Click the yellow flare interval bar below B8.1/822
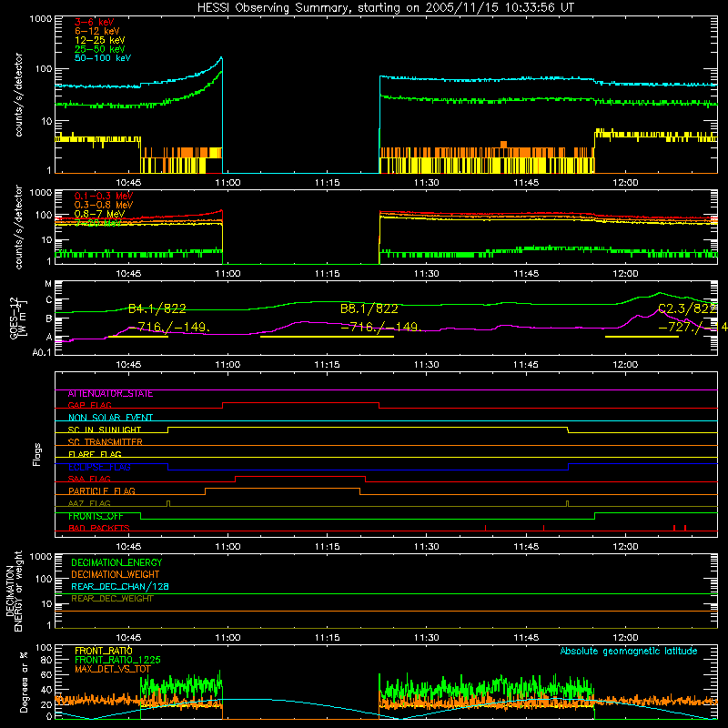This screenshot has height=728, width=728. click(x=327, y=337)
